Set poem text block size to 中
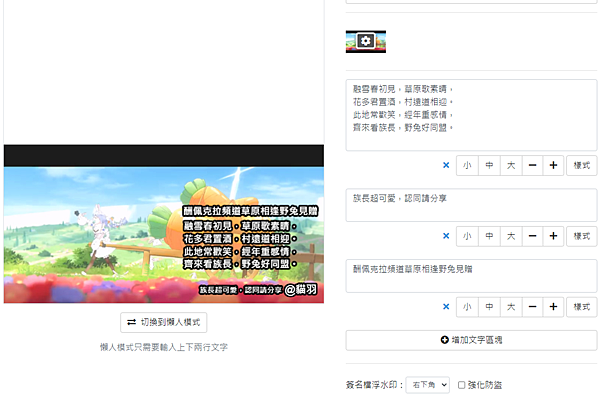Screen dimensions: 600x396 [x=489, y=166]
